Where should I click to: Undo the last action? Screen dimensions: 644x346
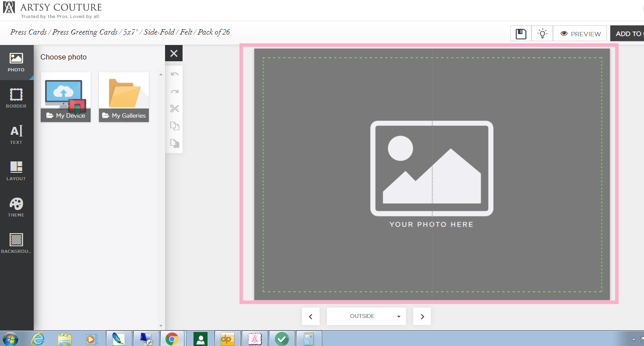point(174,74)
